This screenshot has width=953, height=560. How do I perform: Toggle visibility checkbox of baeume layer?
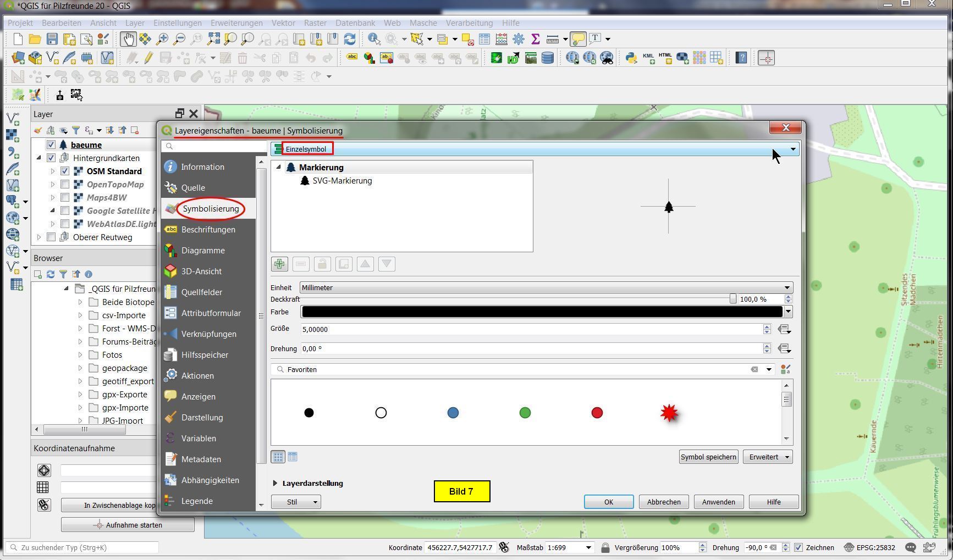pos(51,145)
